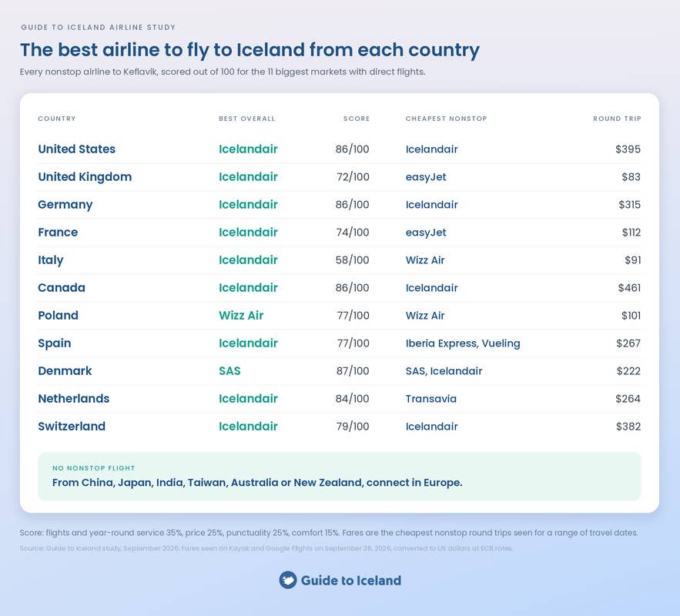Click Icelandair cheapest nonstop for Canada
This screenshot has height=616, width=680.
(431, 288)
